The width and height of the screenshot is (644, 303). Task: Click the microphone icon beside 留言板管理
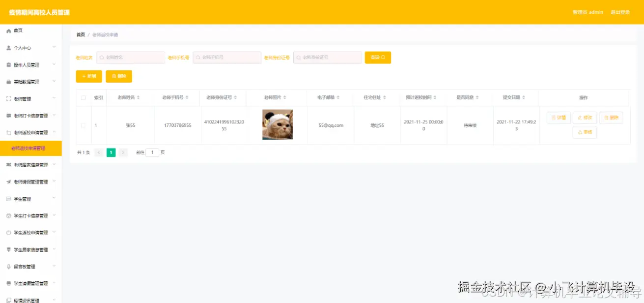[8, 267]
